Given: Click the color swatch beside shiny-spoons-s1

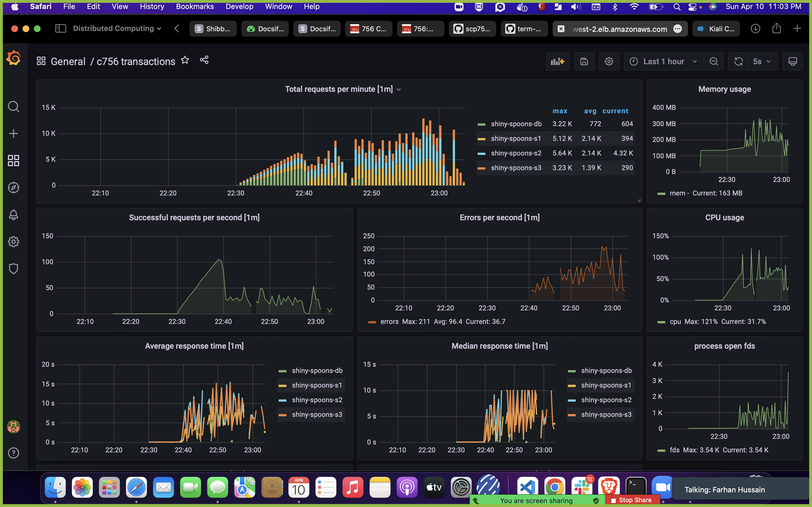Looking at the screenshot, I should click(x=482, y=139).
